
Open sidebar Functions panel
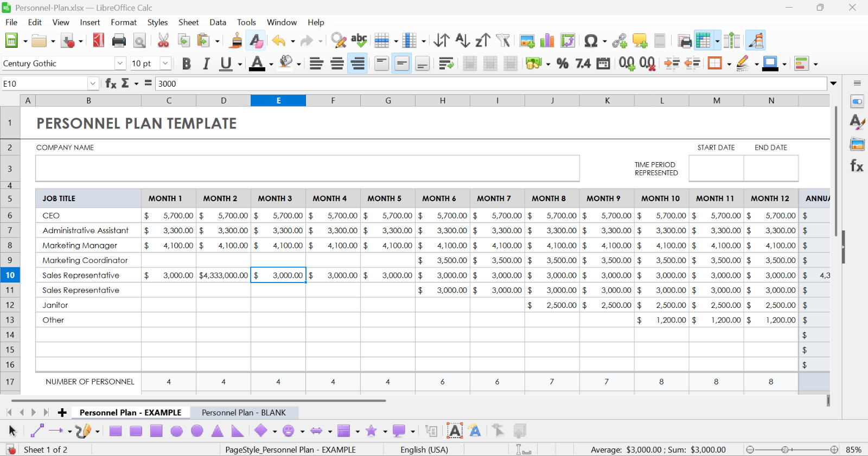tap(857, 166)
